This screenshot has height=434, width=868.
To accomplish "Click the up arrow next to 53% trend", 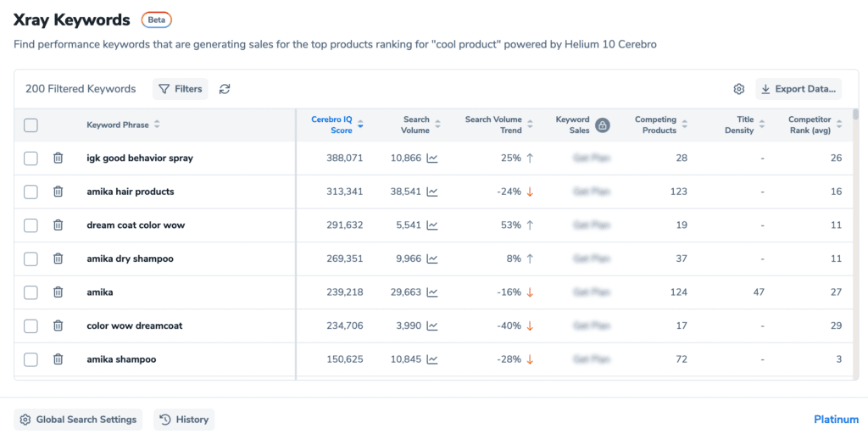I will coord(530,225).
